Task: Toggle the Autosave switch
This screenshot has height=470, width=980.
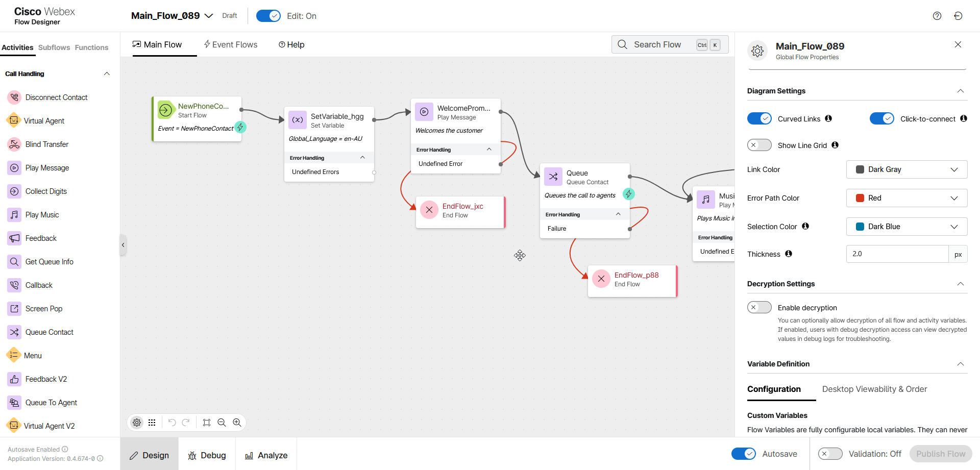Action: click(x=744, y=454)
